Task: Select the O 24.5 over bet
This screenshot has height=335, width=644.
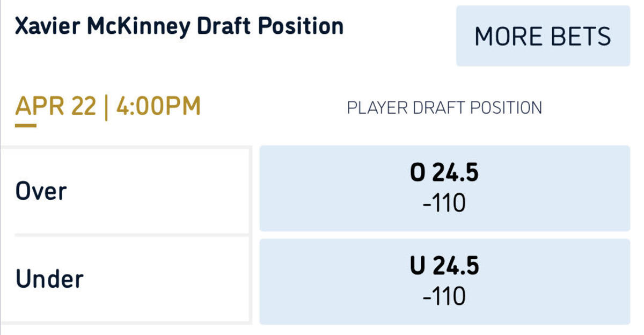Action: 444,188
